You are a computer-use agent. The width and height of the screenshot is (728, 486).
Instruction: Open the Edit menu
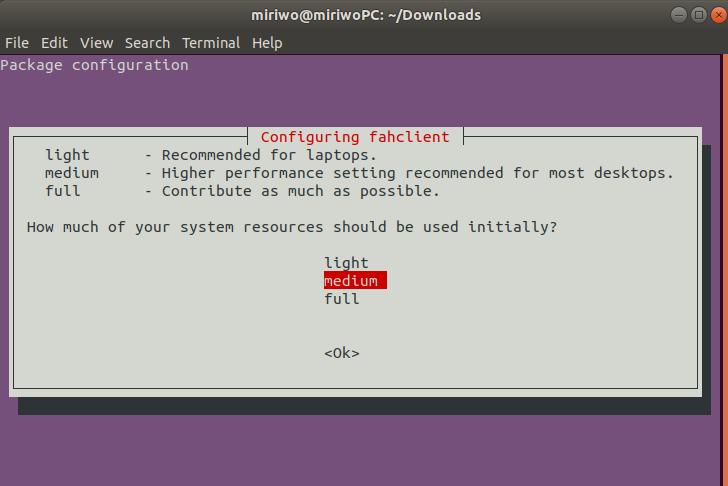click(x=54, y=43)
